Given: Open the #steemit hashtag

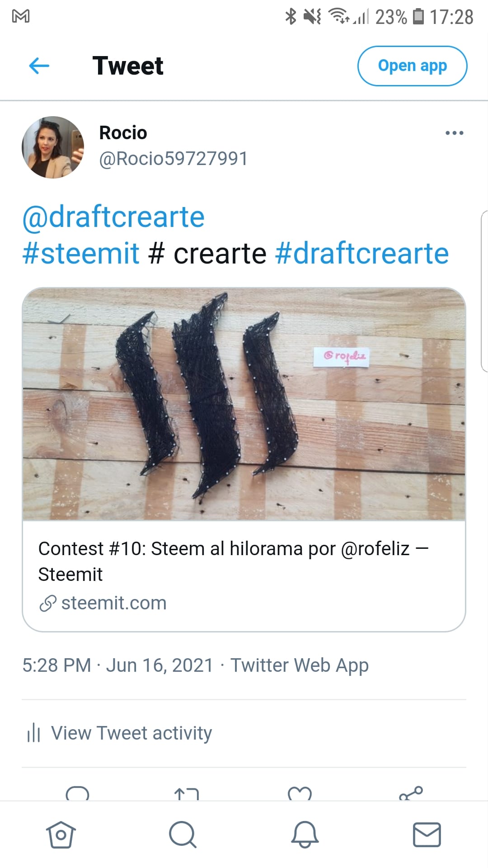Looking at the screenshot, I should pyautogui.click(x=81, y=253).
